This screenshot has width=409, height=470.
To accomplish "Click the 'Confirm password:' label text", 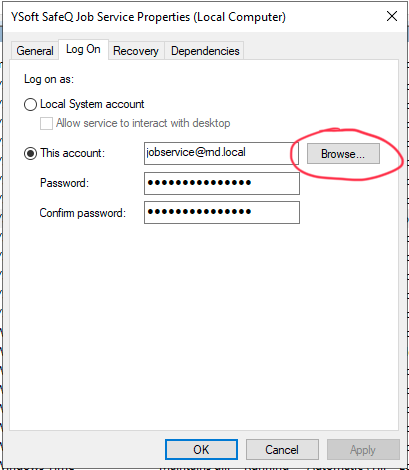I will click(x=83, y=213).
